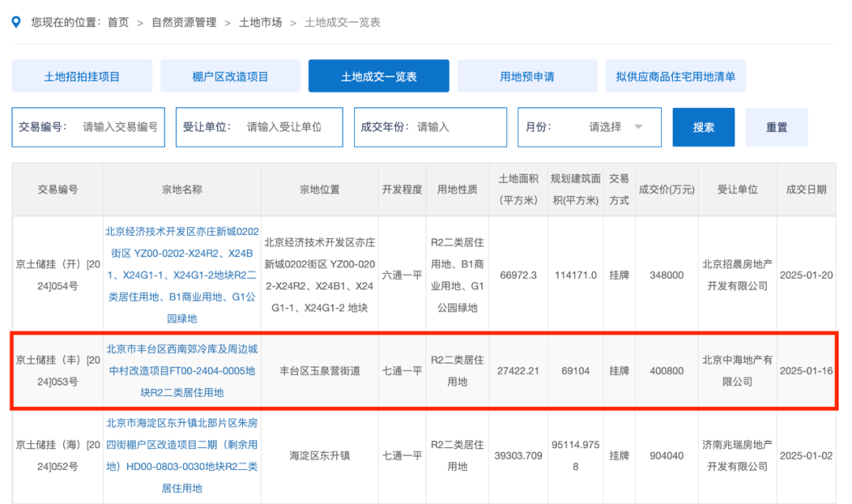Click the 搜索 search button
Image resolution: width=852 pixels, height=504 pixels.
coord(704,127)
